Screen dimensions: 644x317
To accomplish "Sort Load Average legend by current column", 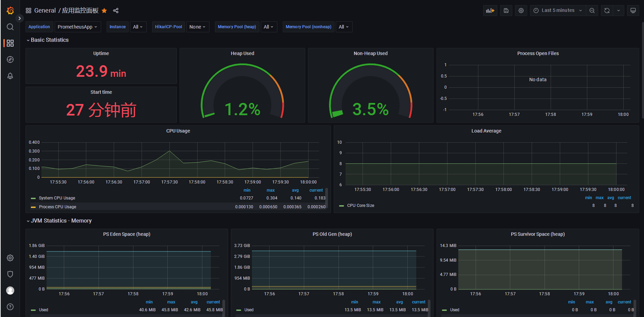I will tap(624, 198).
